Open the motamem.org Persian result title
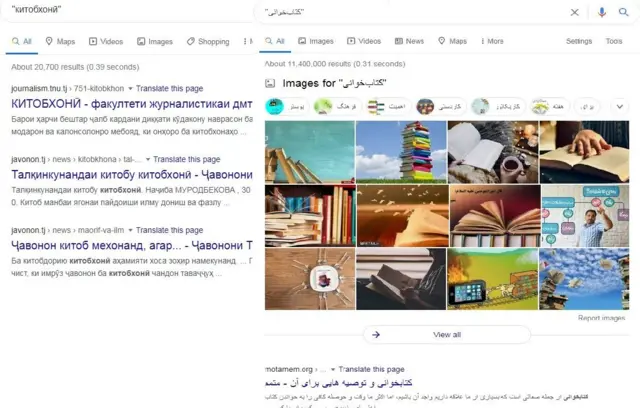640x408 pixels. click(x=338, y=383)
